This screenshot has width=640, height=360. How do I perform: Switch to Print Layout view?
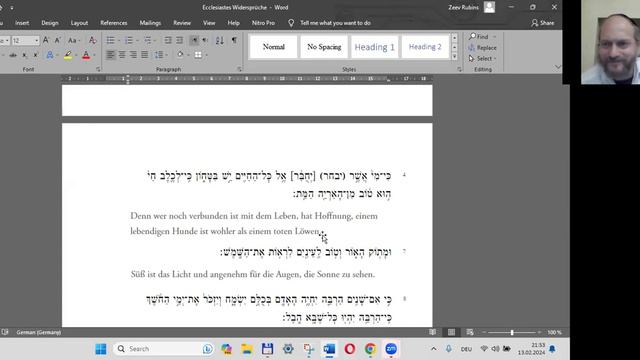tap(451, 332)
